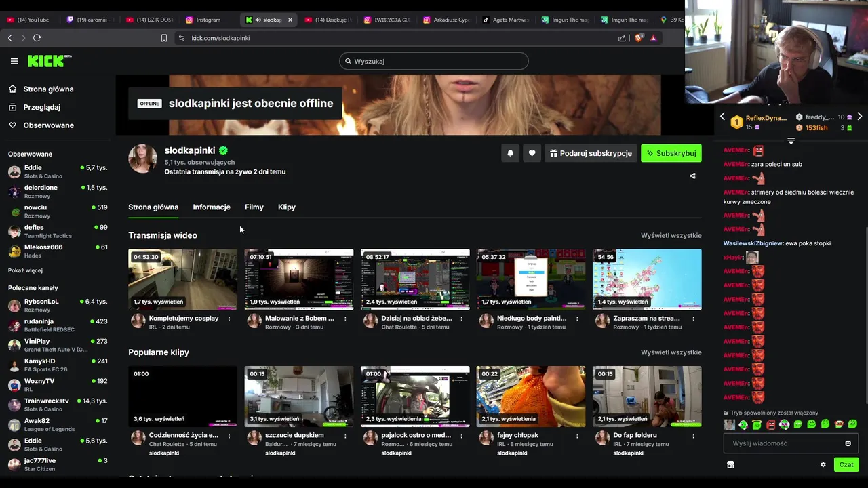This screenshot has height=488, width=868.
Task: Click the share icon in the address bar
Action: (x=622, y=38)
